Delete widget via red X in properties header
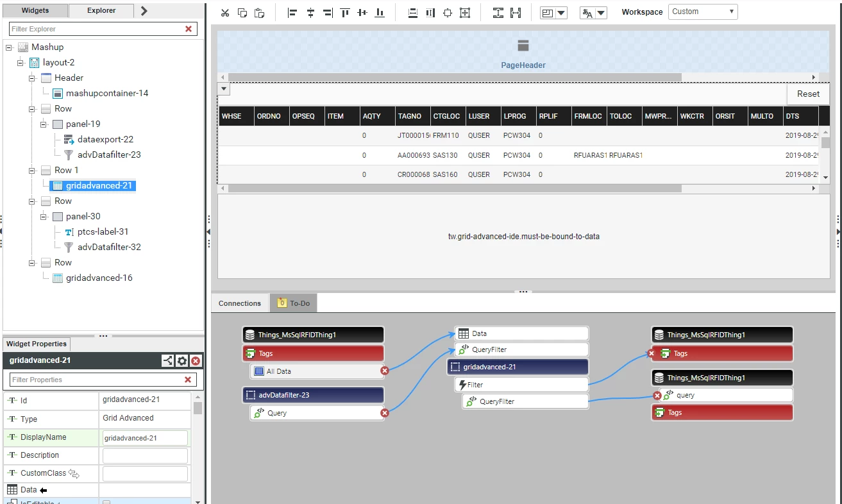The width and height of the screenshot is (842, 504). (196, 361)
